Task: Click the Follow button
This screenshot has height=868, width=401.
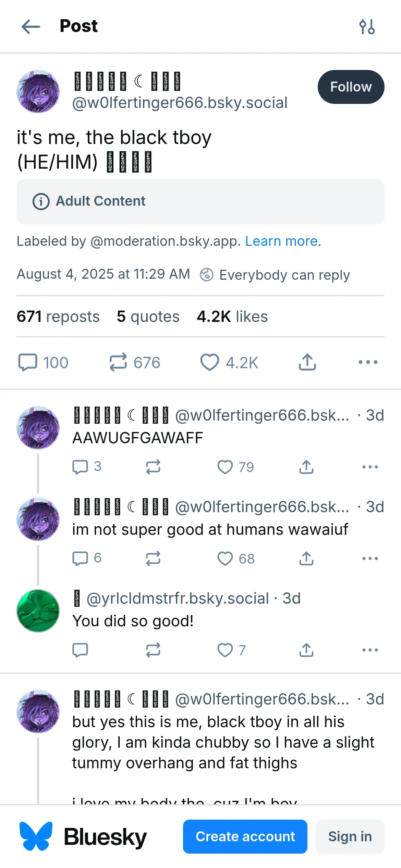Action: pos(351,87)
